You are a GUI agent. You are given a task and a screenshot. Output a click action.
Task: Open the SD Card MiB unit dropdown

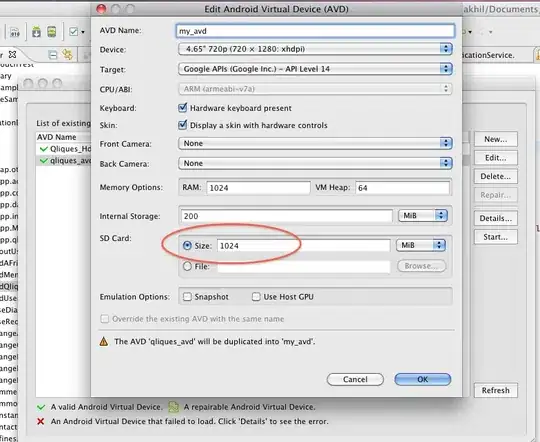421,245
